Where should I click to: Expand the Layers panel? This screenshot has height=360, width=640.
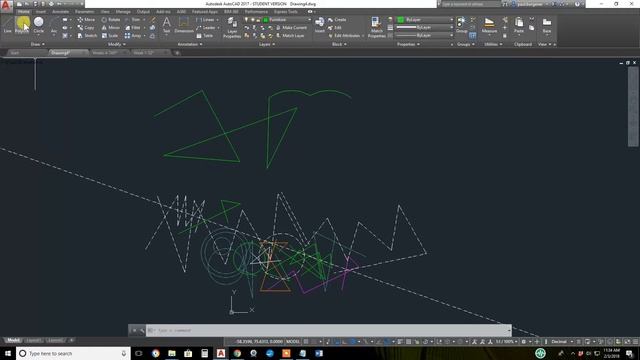(267, 44)
